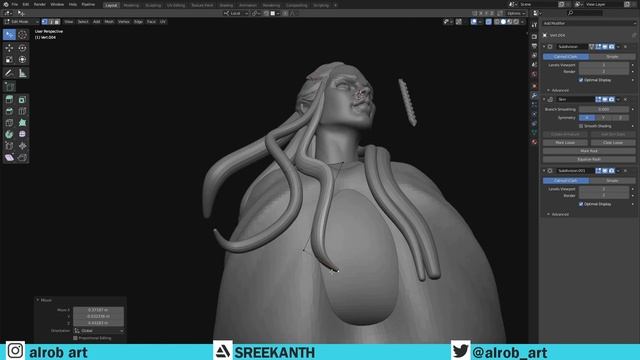Image resolution: width=640 pixels, height=360 pixels.
Task: Collapse the Move operator panel
Action: 38,300
